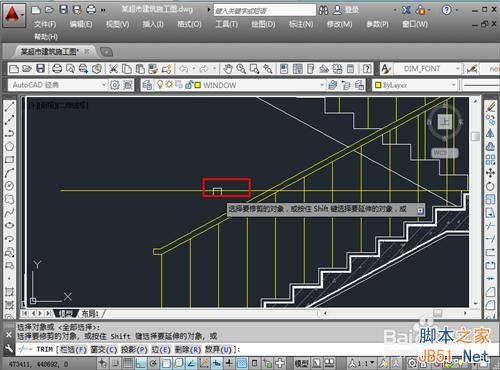Click the Help question mark toolbar icon
Image resolution: width=500 pixels, height=370 pixels.
tap(367, 69)
